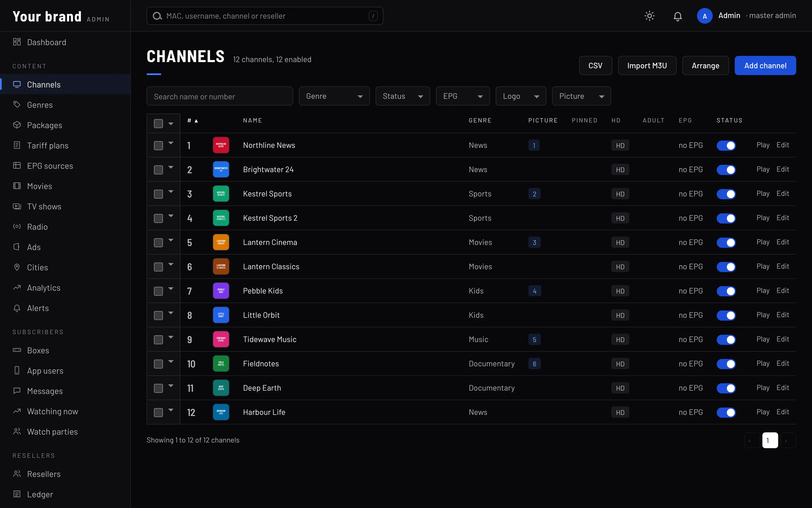This screenshot has height=508, width=812.
Task: Click the EPG sources table icon
Action: 17,166
